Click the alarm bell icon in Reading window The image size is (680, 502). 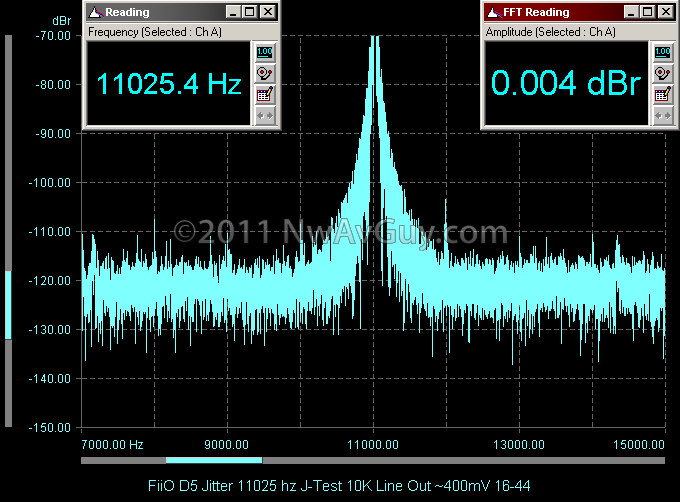pyautogui.click(x=265, y=73)
